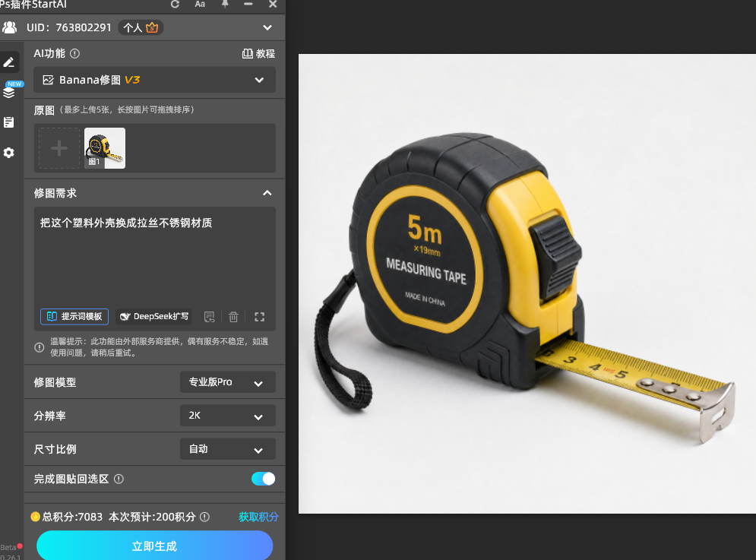The width and height of the screenshot is (756, 560).
Task: Click the refresh icon in title bar
Action: (175, 5)
